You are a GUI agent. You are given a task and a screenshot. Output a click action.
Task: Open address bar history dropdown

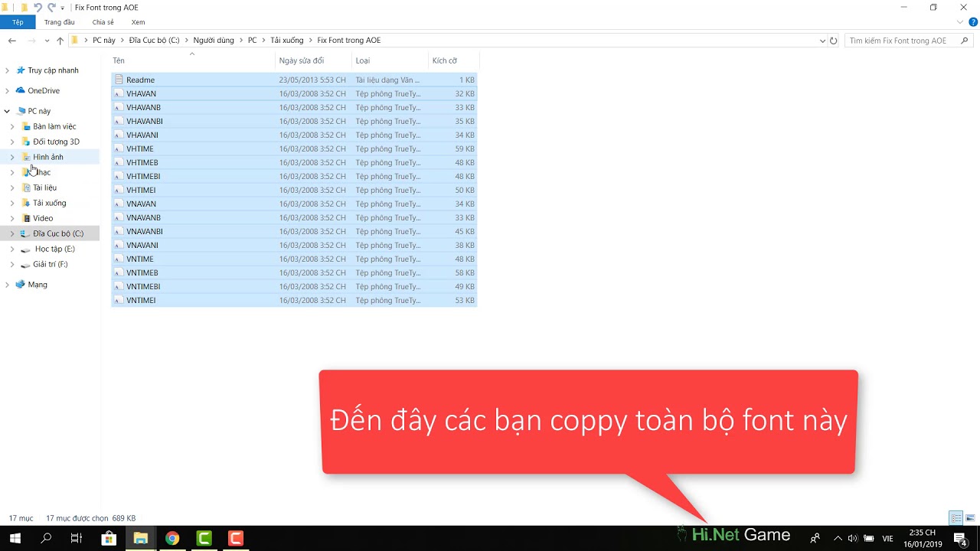[822, 41]
